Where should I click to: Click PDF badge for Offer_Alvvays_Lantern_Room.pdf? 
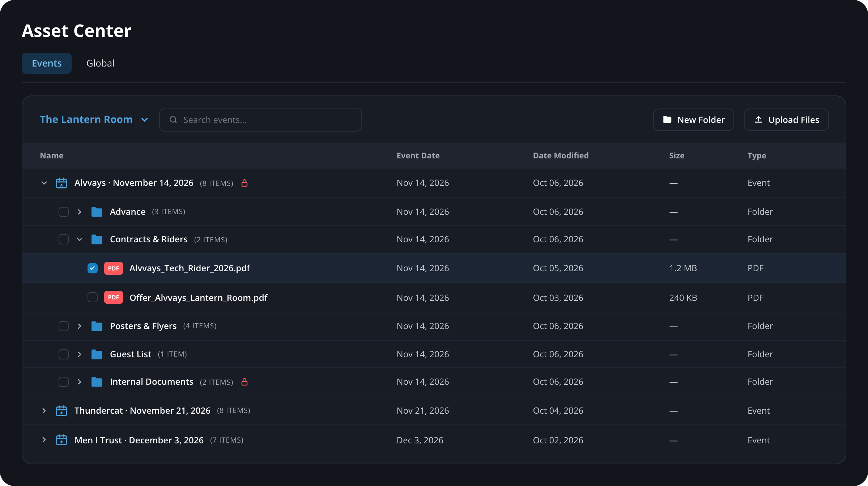point(114,297)
